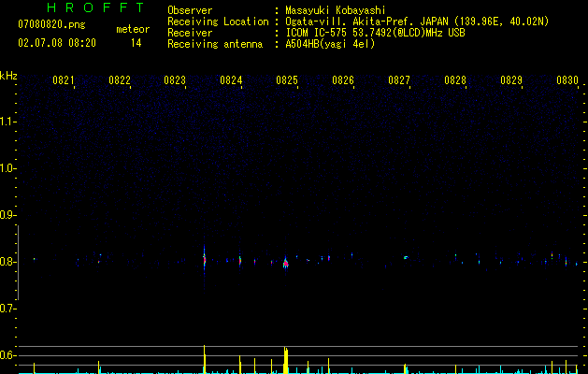Viewport: 588px width, 374px height.
Task: Click the meteor count value 14
Action: click(x=136, y=43)
